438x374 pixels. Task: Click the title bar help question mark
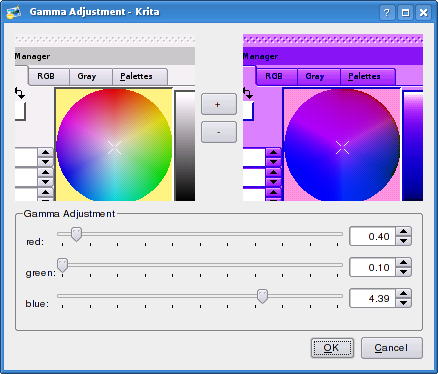click(387, 13)
